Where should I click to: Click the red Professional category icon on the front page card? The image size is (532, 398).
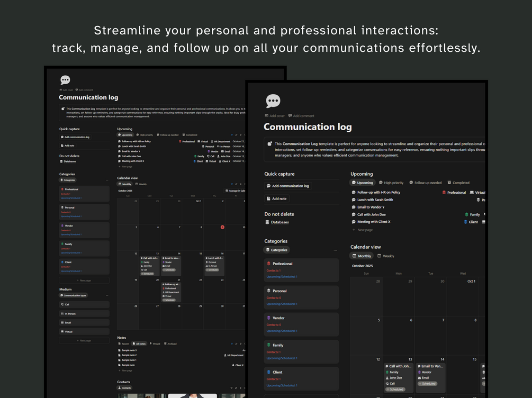click(269, 264)
